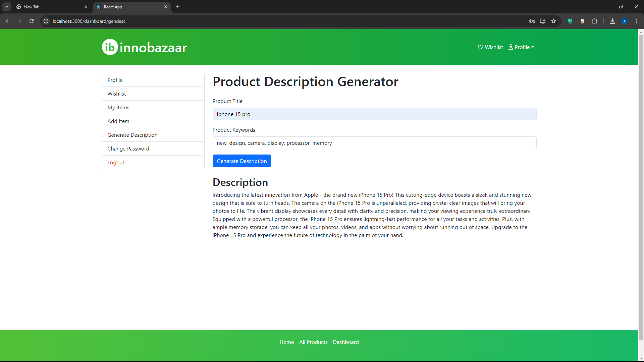Screen dimensions: 644x362
Task: Click the Product Description Generator heading
Action: [x=305, y=81]
